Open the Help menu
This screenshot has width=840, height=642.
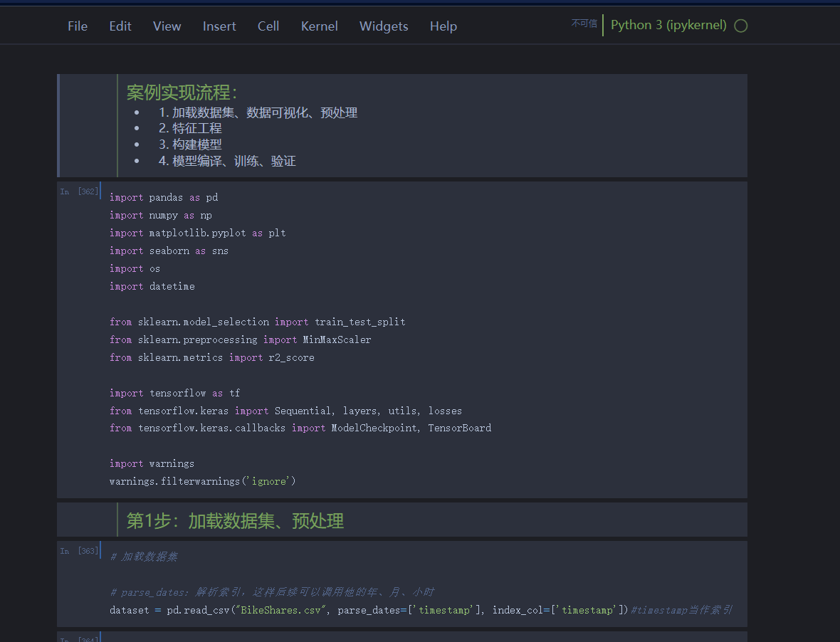[x=443, y=26]
